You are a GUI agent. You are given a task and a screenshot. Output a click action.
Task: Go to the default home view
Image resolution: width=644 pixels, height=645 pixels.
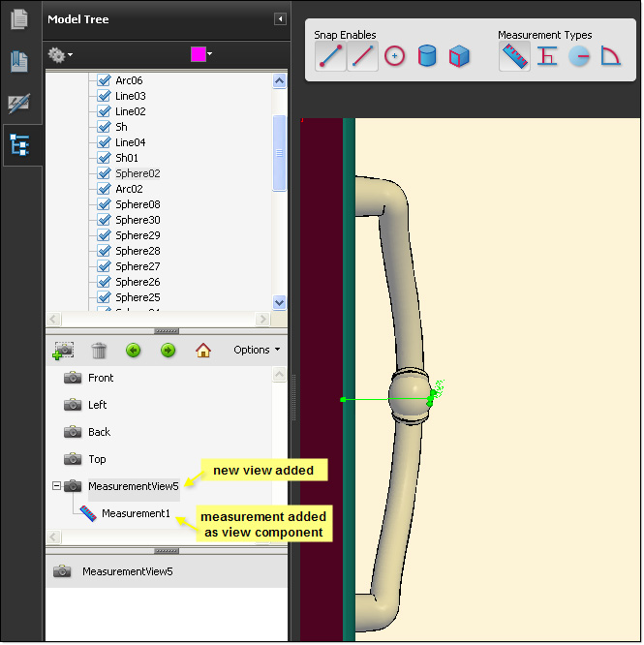pyautogui.click(x=203, y=351)
